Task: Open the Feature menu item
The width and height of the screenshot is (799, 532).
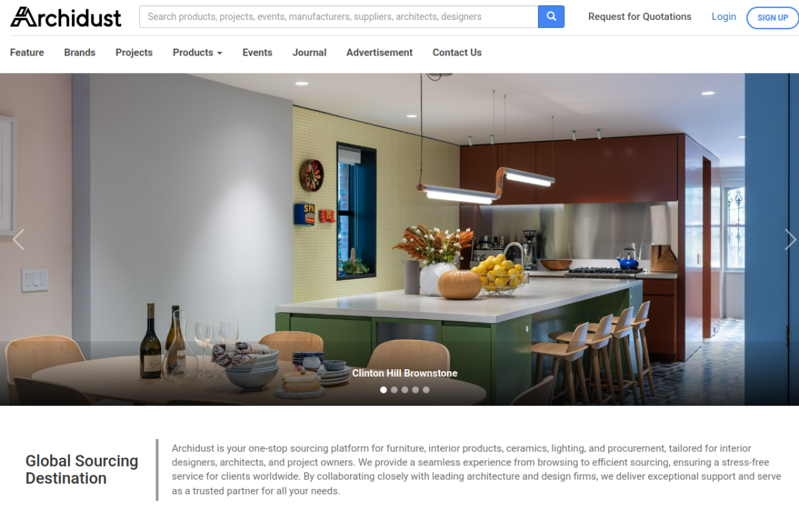Action: click(27, 52)
